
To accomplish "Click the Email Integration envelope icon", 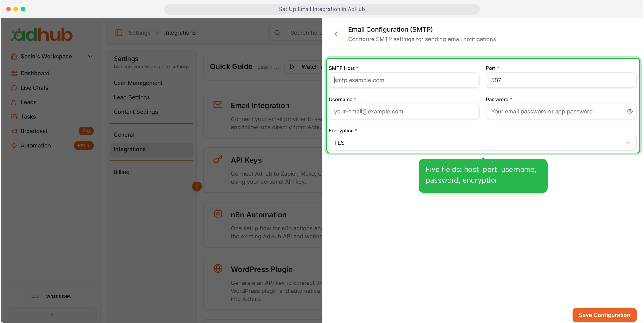I will [218, 105].
